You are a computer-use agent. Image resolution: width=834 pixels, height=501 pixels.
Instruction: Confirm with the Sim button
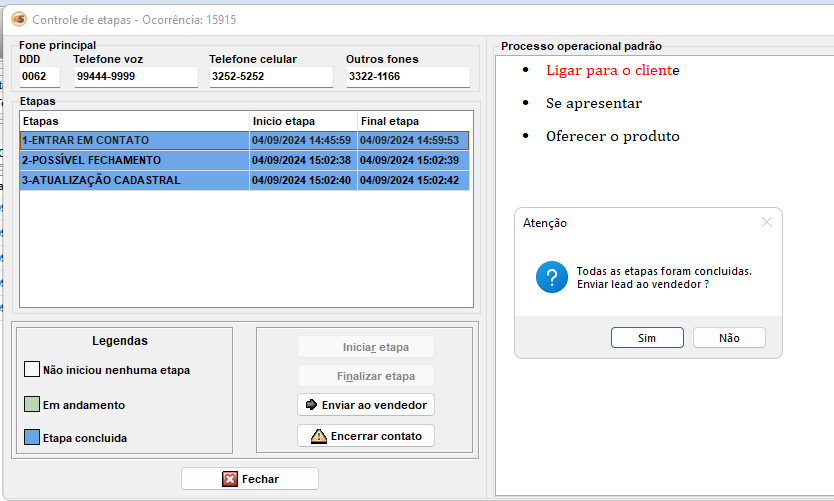pyautogui.click(x=647, y=338)
